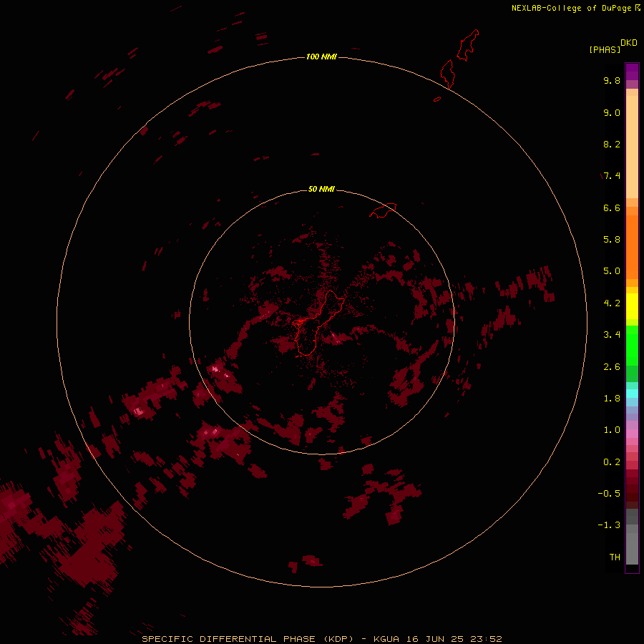Click the DKD label above the color scale
This screenshot has height=644, width=644.
click(629, 42)
